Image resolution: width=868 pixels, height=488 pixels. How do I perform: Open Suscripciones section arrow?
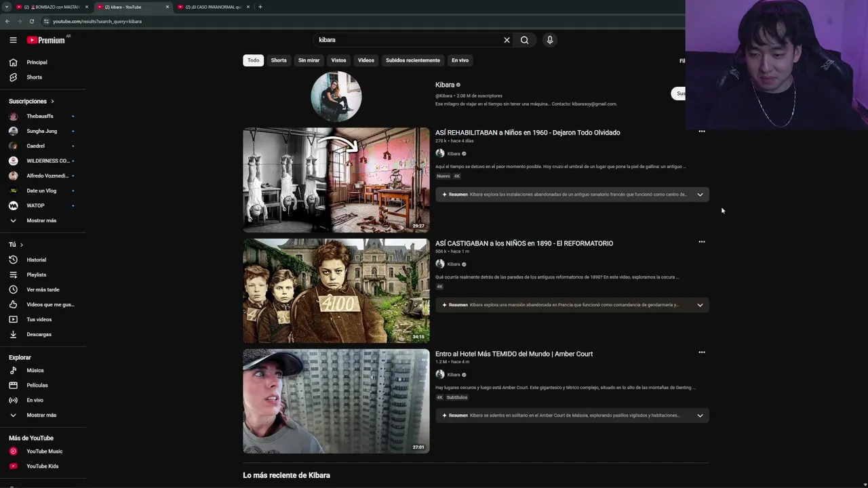tap(52, 101)
